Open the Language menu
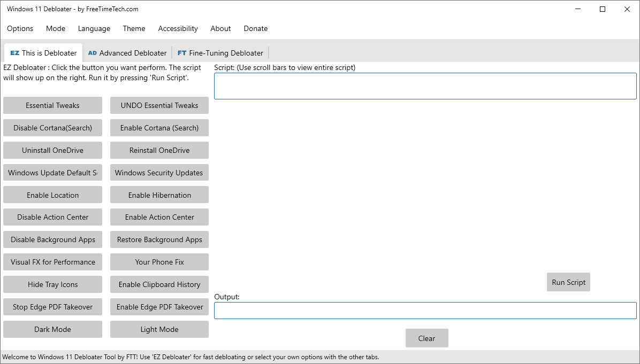The height and width of the screenshot is (364, 640). pyautogui.click(x=94, y=28)
